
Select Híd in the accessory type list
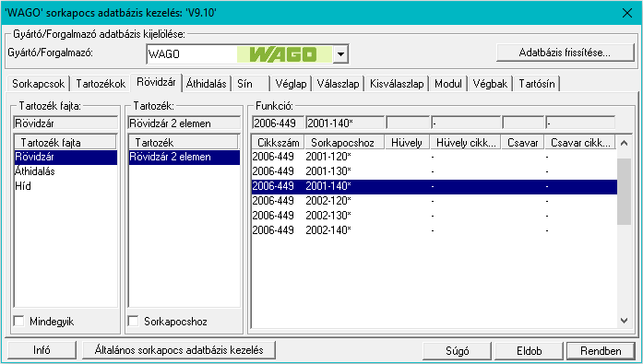65,186
